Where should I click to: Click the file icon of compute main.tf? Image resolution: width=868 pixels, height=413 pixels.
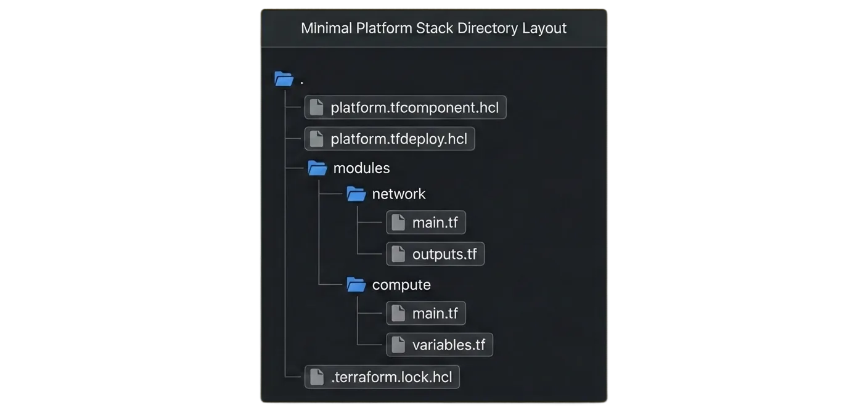pos(398,313)
